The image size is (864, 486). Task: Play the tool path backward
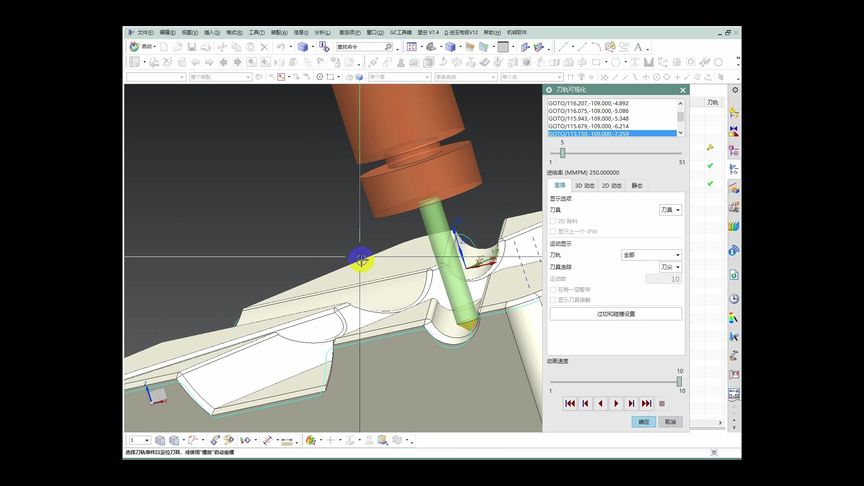tap(600, 403)
